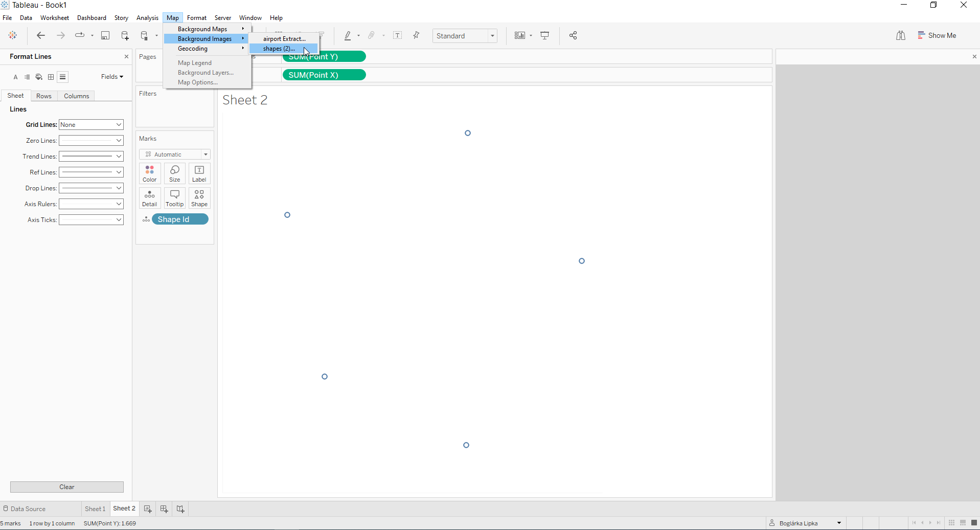980x530 pixels.
Task: Click the share workbook icon
Action: pos(573,35)
